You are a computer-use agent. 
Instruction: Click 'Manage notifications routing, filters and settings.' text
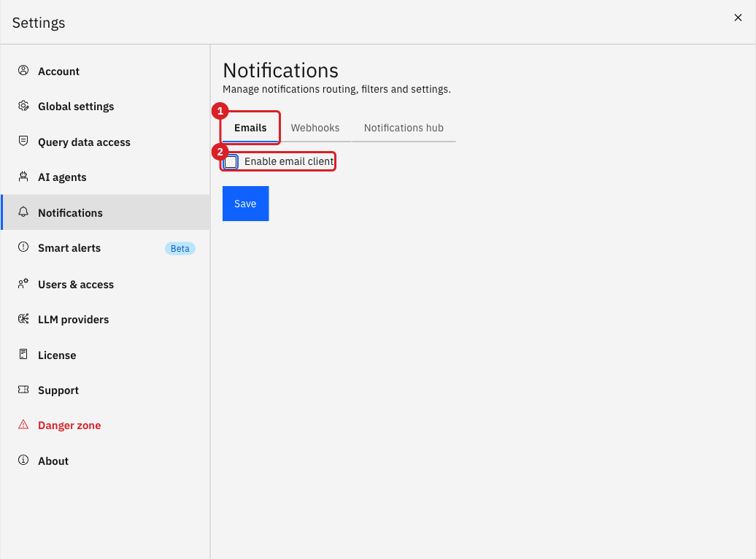(x=336, y=89)
